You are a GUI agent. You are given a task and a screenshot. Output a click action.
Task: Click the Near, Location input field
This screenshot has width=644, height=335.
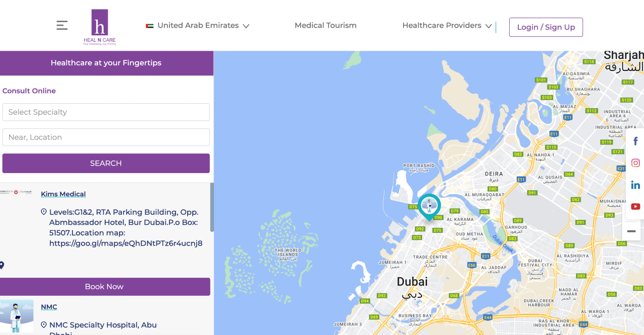click(x=106, y=137)
